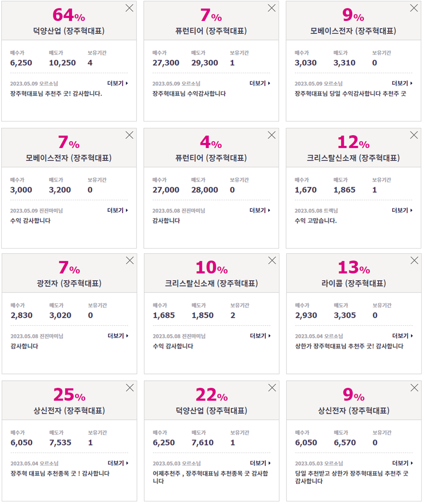Viewport: 423px width, 504px height.
Task: Dismiss the 9% 모베이스전자 card
Action: pyautogui.click(x=414, y=8)
